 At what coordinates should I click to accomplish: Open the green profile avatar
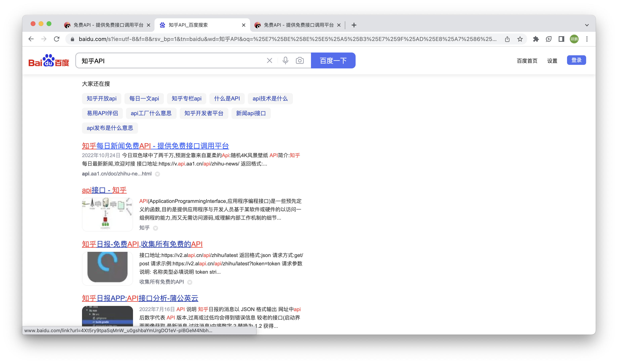(574, 39)
